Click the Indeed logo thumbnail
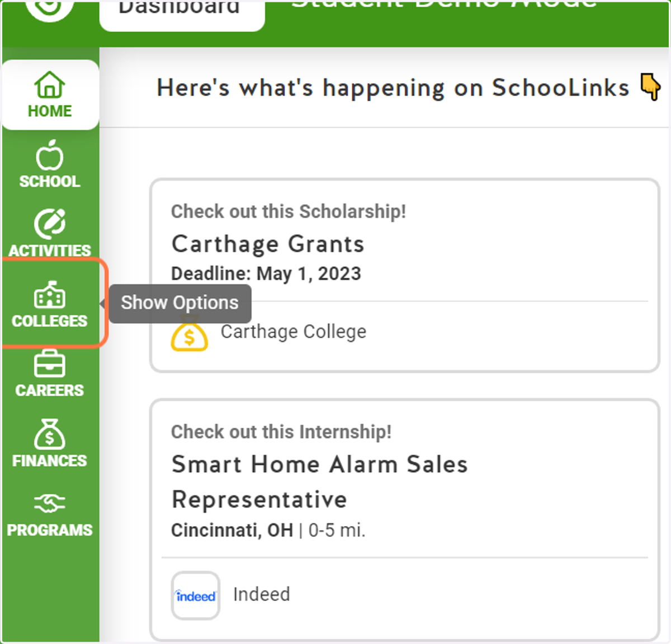This screenshot has height=644, width=671. pos(195,595)
